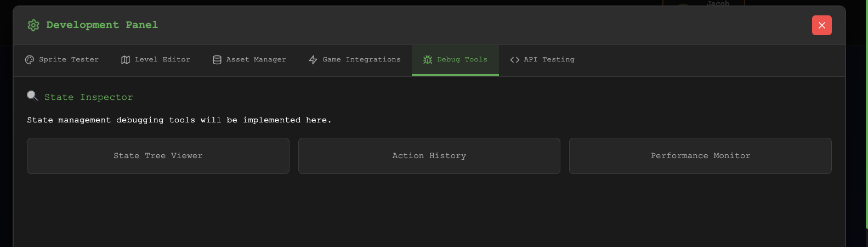Viewport: 868px width, 247px height.
Task: Click the lightning bolt Game Integrations icon
Action: 313,60
